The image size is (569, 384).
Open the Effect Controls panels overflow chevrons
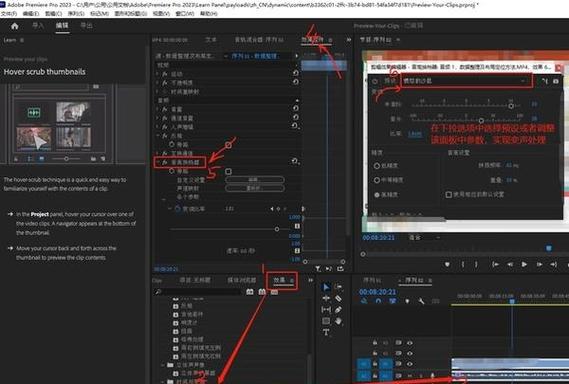348,40
